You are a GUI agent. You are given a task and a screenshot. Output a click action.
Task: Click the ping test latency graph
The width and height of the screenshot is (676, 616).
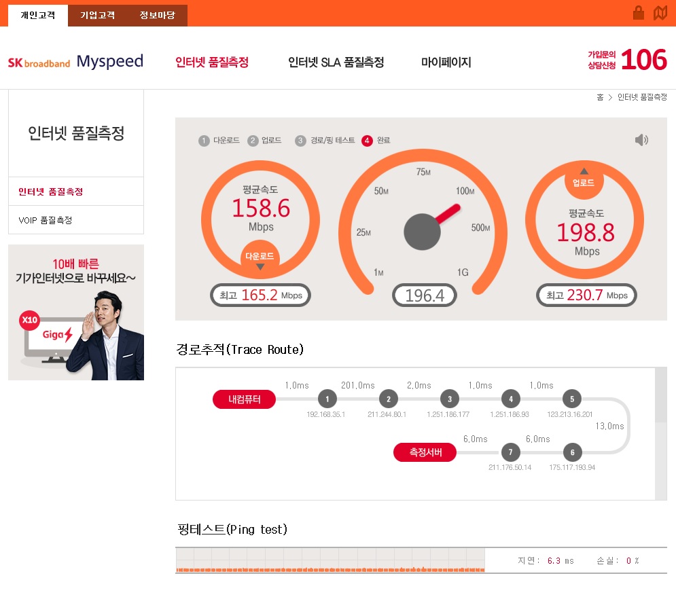click(x=330, y=560)
